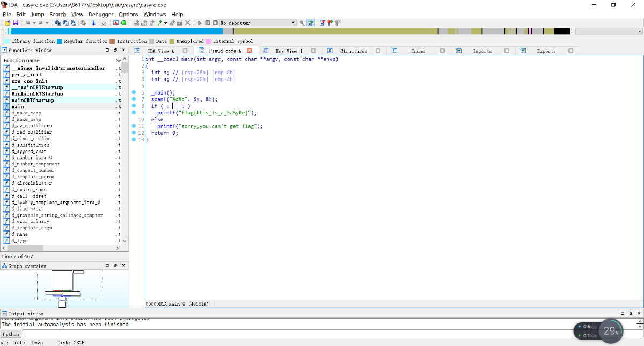Start debugger process with play icon
Image resolution: width=644 pixels, height=346 pixels.
[200, 23]
